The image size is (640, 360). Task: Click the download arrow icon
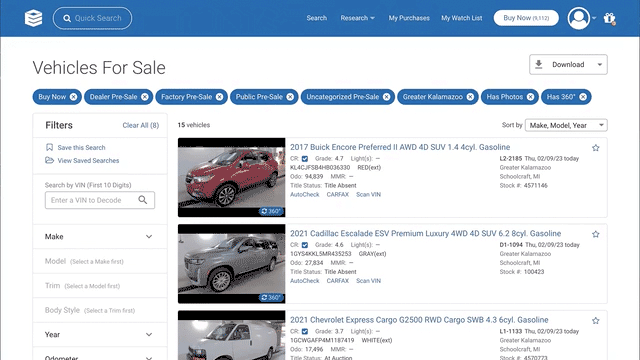pos(539,64)
